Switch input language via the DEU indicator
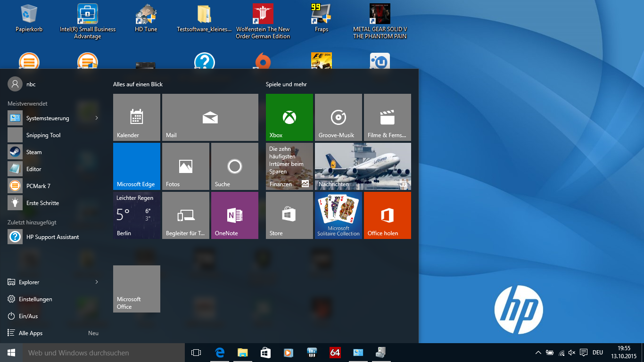 [598, 353]
